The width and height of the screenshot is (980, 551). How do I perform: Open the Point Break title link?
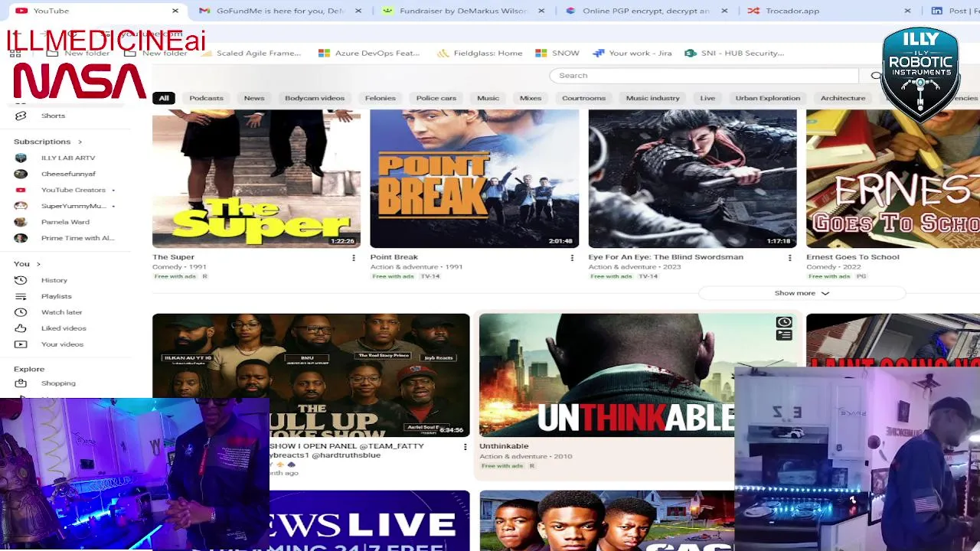click(x=394, y=257)
